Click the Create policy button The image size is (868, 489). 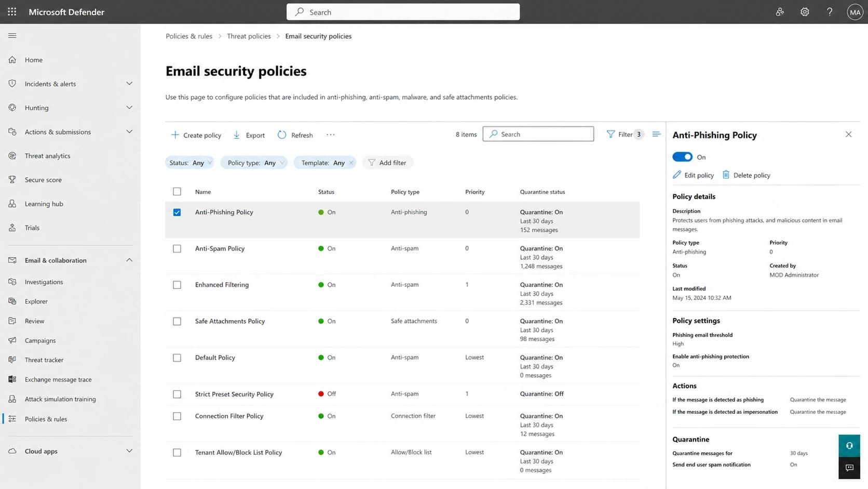click(x=196, y=135)
